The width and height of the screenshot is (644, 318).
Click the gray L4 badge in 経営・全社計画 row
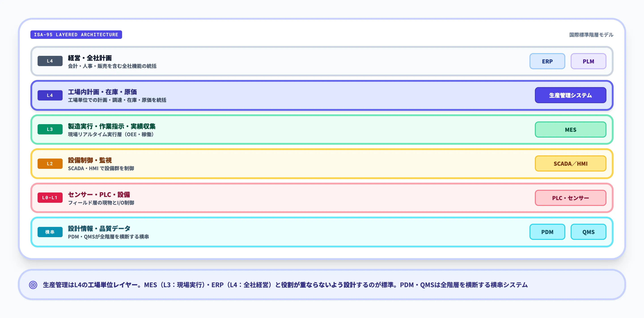pyautogui.click(x=50, y=61)
